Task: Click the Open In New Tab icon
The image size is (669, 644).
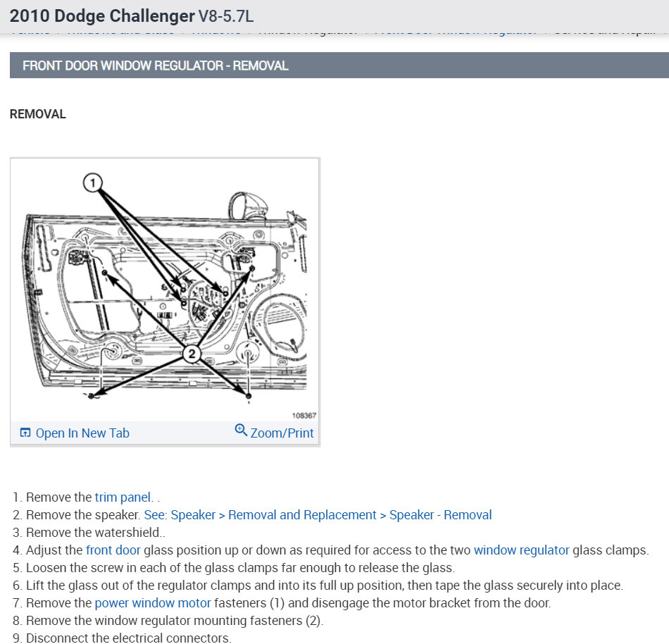Action: (x=25, y=433)
